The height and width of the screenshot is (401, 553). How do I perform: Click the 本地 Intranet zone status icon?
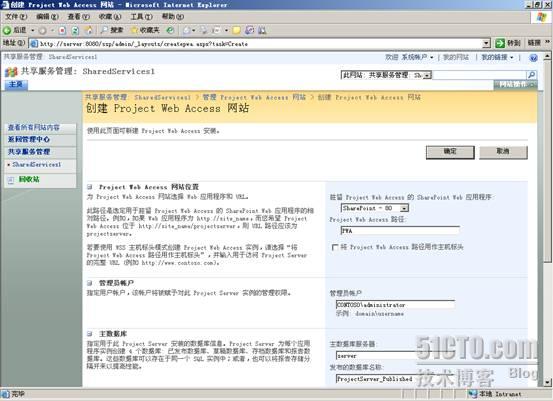pos(473,394)
